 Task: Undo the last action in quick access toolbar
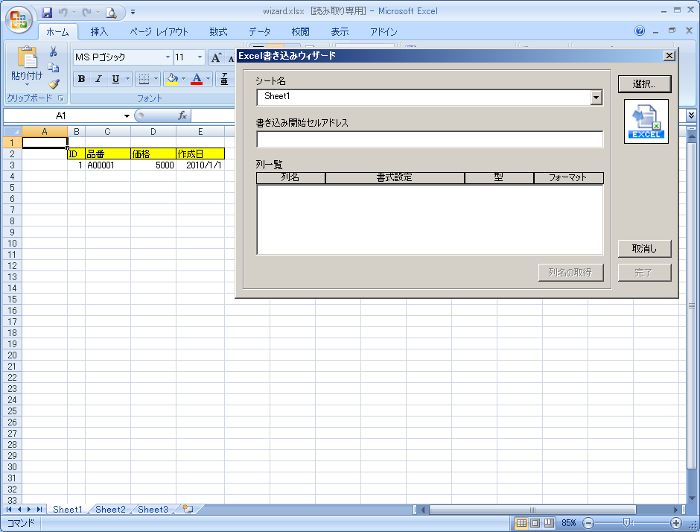pos(63,12)
